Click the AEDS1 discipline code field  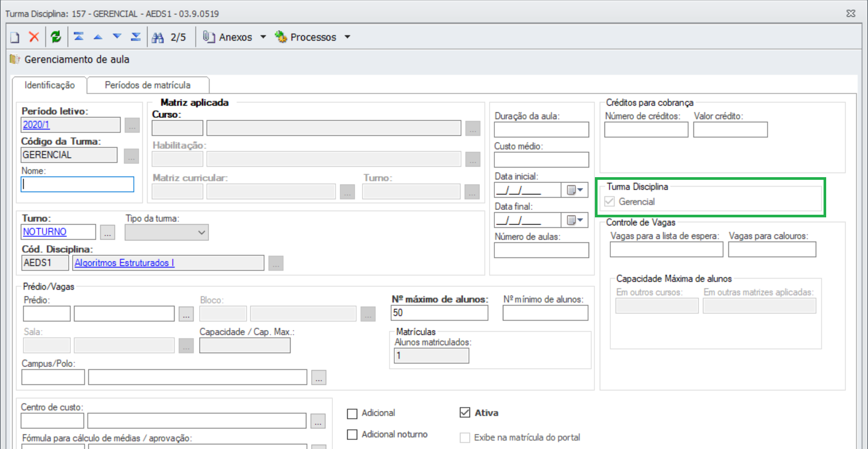(45, 263)
